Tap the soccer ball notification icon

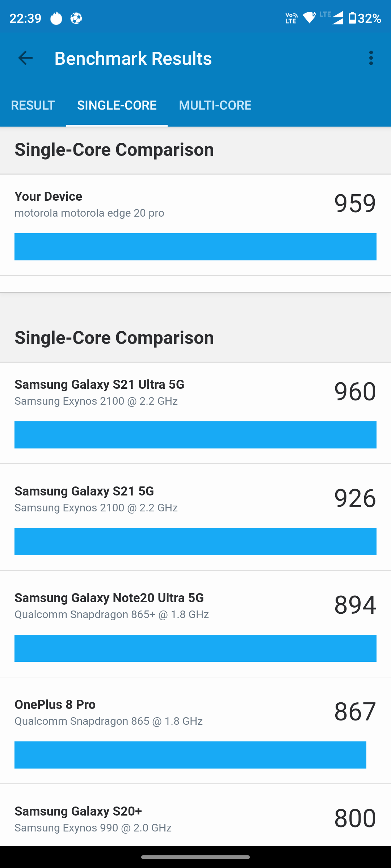coord(76,18)
